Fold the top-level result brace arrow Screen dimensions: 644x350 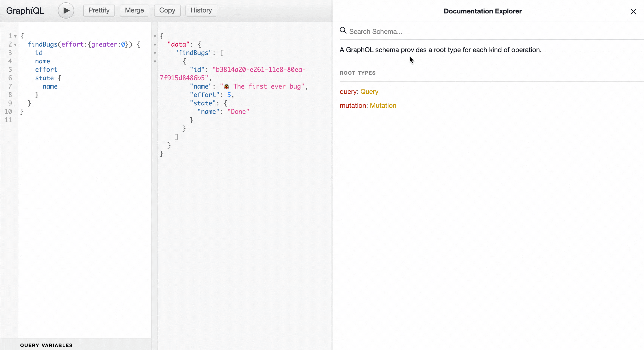155,36
